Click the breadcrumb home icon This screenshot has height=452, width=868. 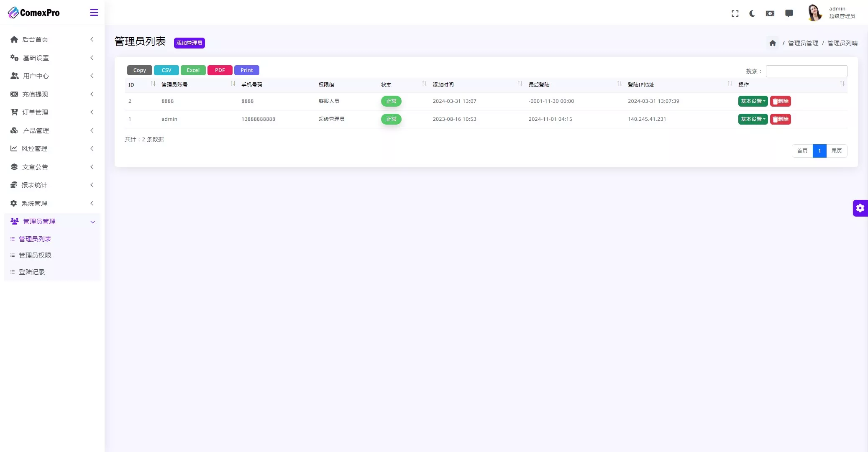[773, 43]
